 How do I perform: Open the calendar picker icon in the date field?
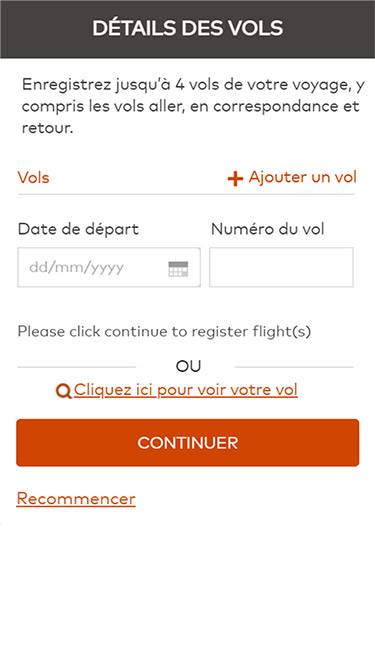click(x=178, y=269)
